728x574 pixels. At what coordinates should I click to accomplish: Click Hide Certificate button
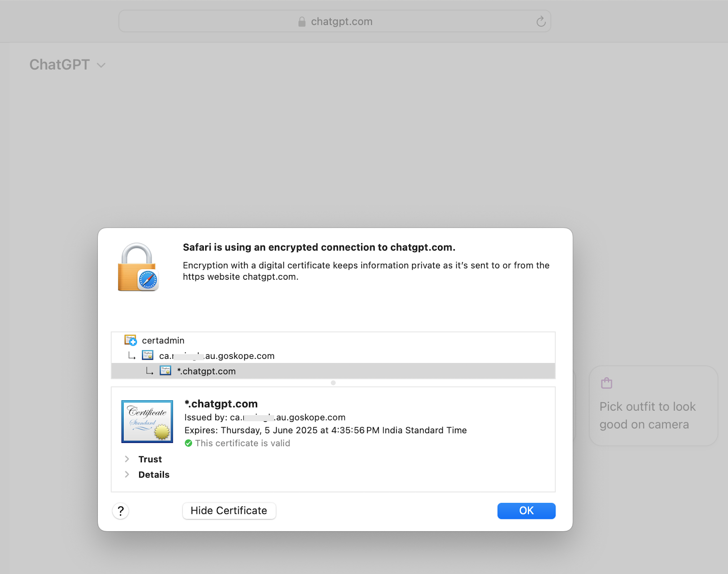pyautogui.click(x=229, y=511)
